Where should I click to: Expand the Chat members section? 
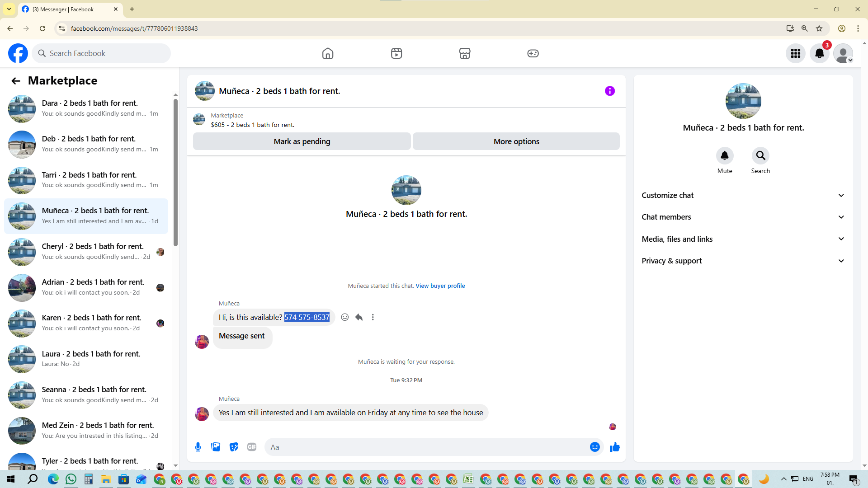[x=743, y=217]
